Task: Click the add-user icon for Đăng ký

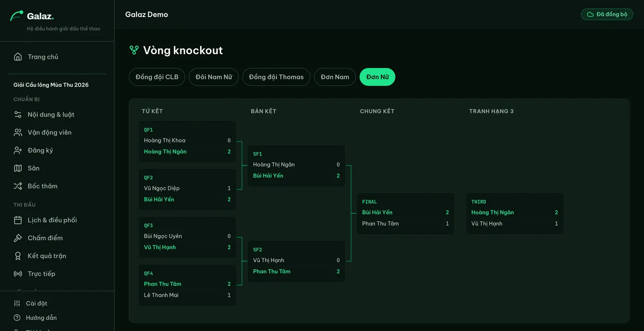Action: [18, 150]
